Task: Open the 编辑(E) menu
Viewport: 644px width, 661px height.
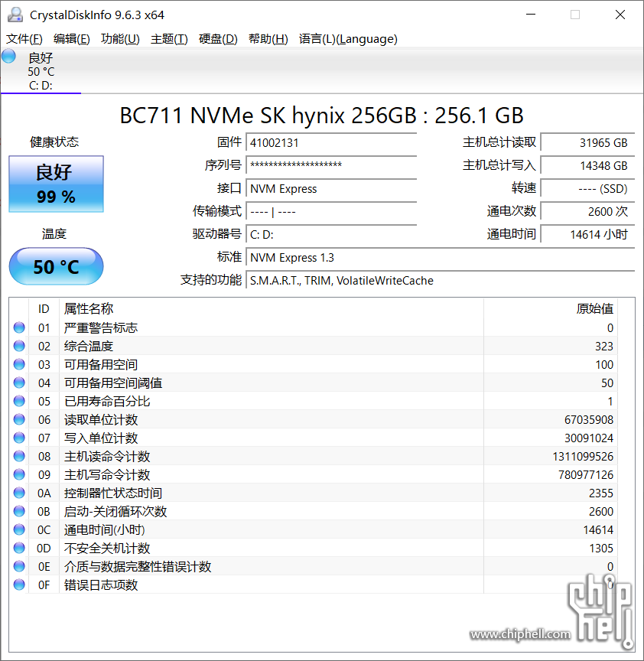Action: (72, 39)
